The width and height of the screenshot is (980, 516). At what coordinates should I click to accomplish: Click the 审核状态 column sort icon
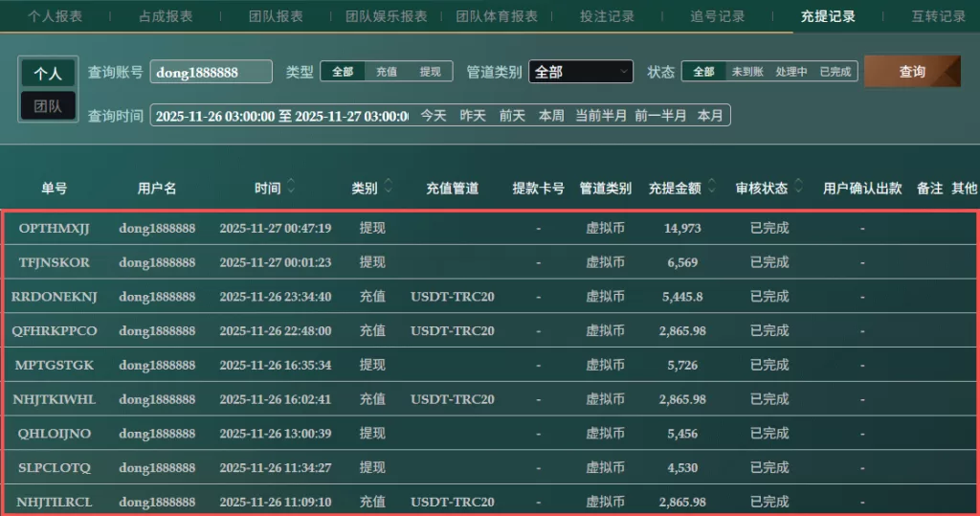(x=798, y=188)
